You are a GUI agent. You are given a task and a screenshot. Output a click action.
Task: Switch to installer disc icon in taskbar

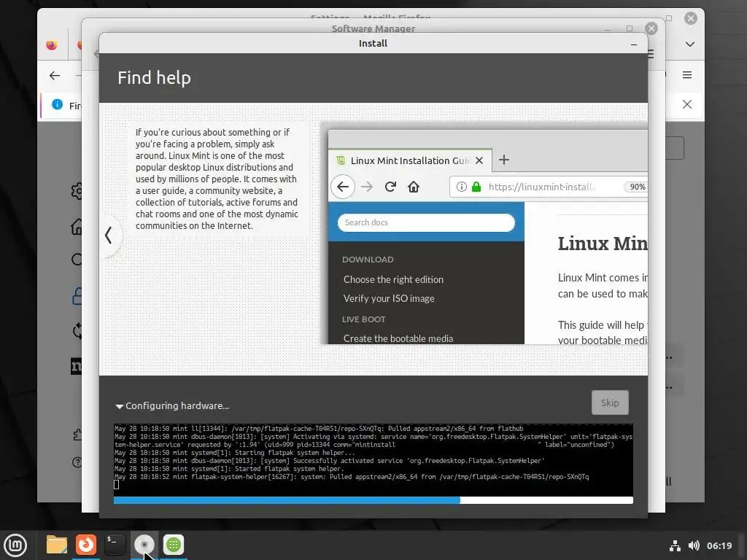click(x=144, y=545)
